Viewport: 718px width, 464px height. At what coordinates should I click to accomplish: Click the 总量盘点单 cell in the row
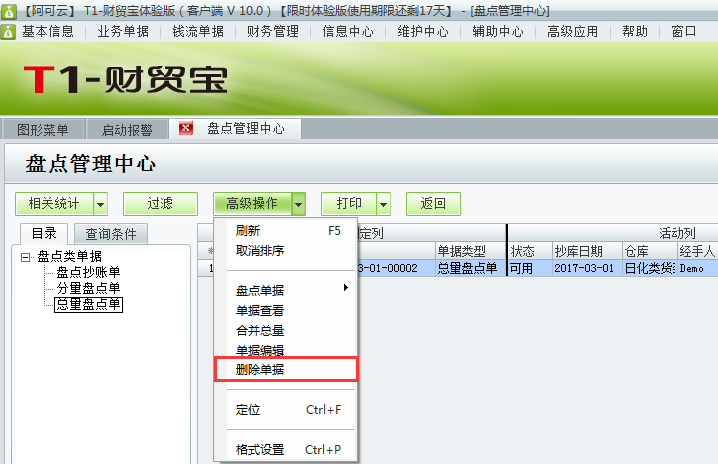click(x=470, y=268)
